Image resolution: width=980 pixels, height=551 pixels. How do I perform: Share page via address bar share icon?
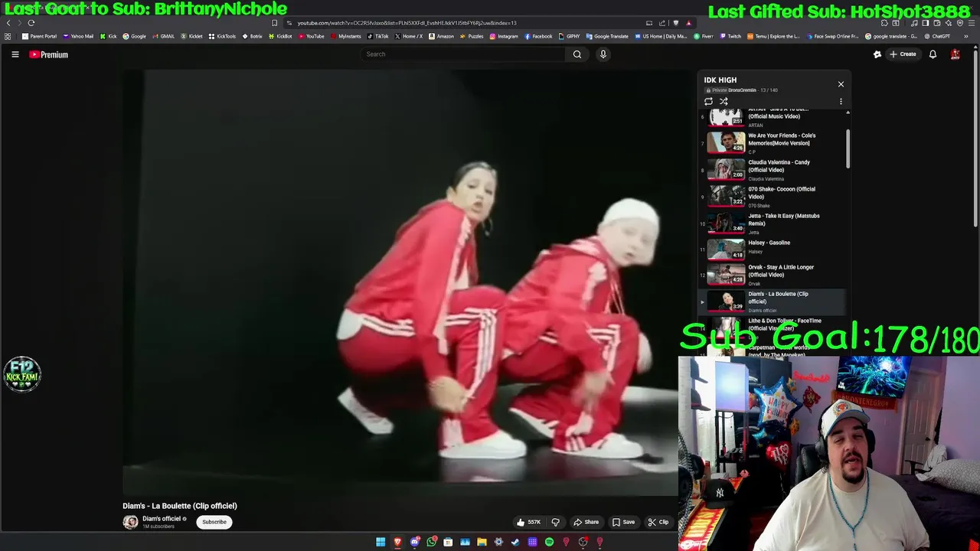point(662,23)
